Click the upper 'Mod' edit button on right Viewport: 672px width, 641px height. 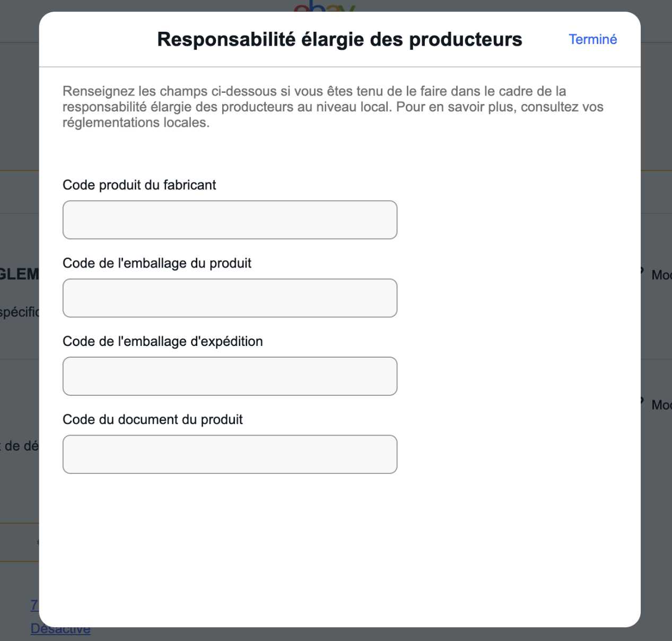pyautogui.click(x=661, y=275)
